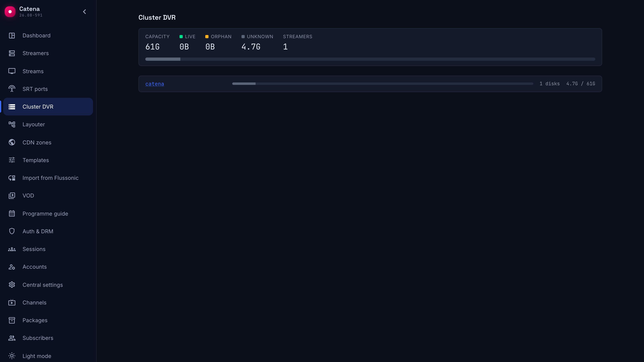
Task: Click the Streams monitor icon
Action: click(x=12, y=71)
